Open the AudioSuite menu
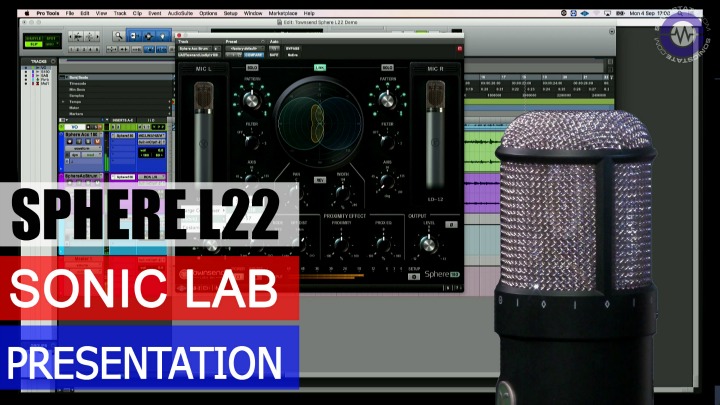This screenshot has height=405, width=720. (x=180, y=13)
